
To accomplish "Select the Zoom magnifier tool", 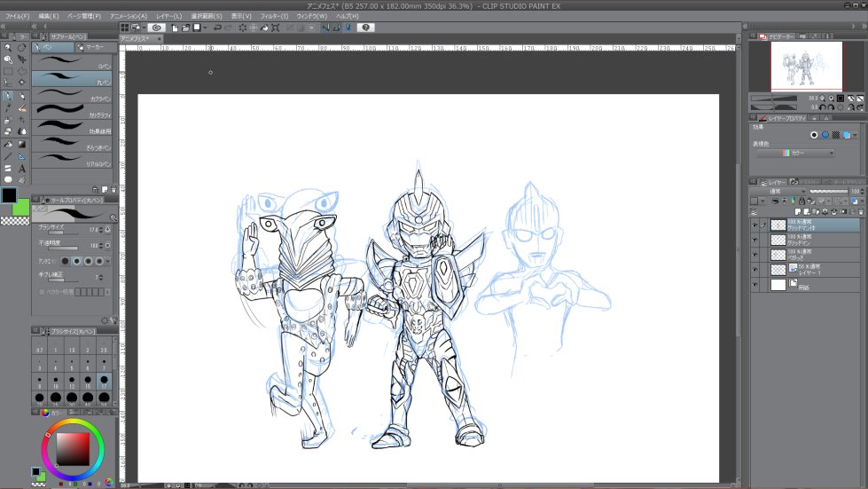I will click(x=8, y=48).
